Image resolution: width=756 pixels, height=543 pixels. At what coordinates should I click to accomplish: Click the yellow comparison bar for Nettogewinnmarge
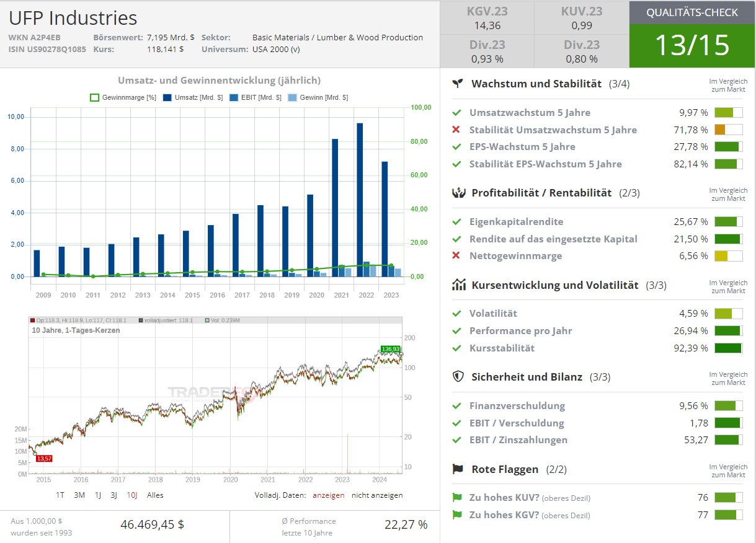728,256
